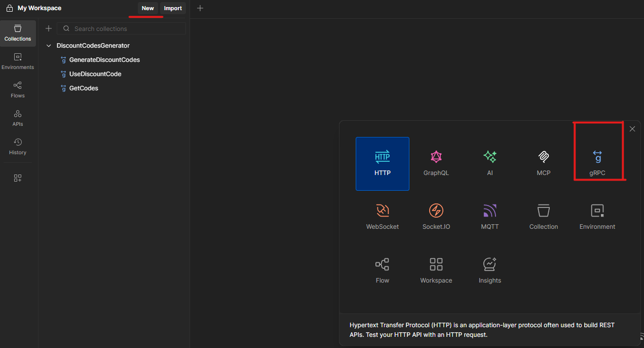Click the DiscountCodesGenerator collection name
This screenshot has width=644, height=348.
(x=93, y=46)
